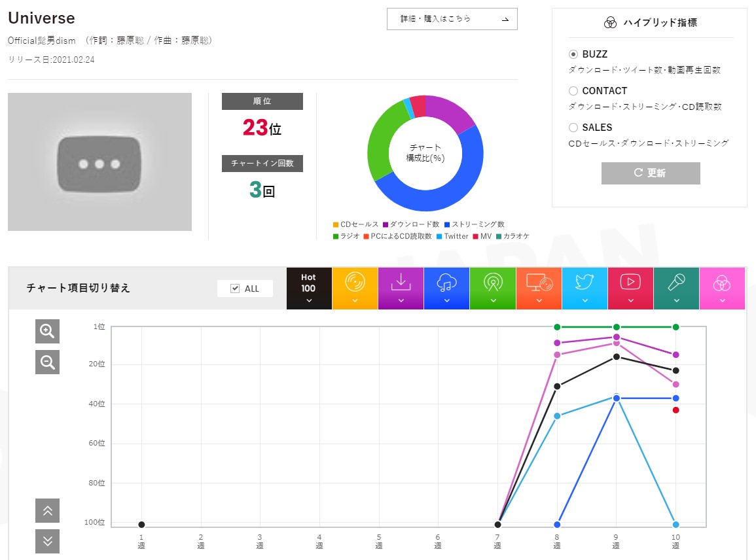Click the Twitter legend label
The image size is (756, 560).
click(456, 236)
